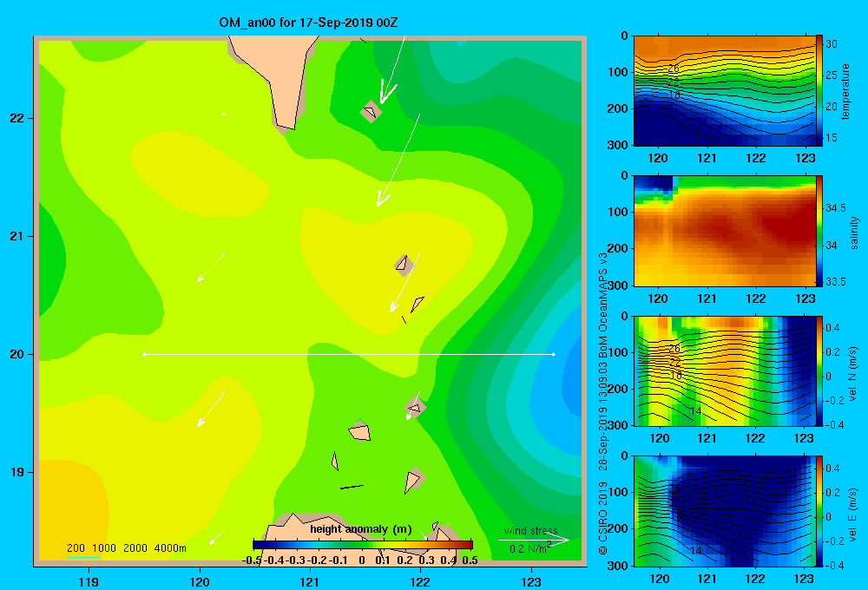Select the vertical 'salinity' axis label

coord(854,233)
